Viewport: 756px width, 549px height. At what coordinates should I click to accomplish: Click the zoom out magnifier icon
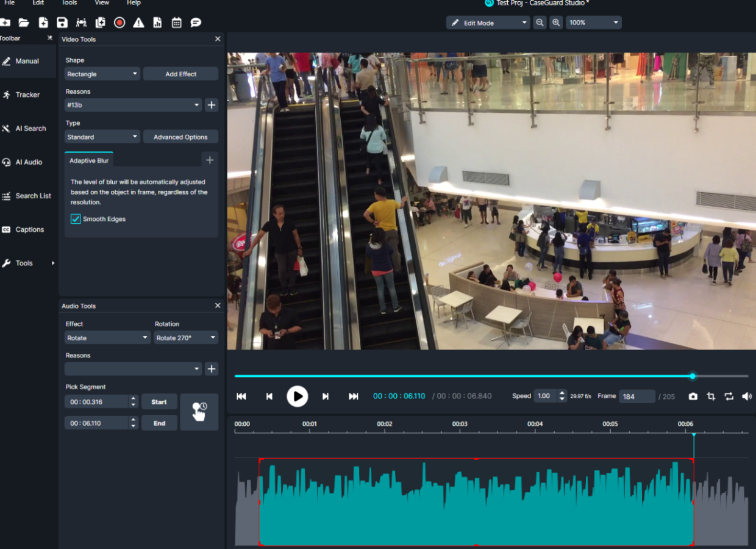click(540, 23)
